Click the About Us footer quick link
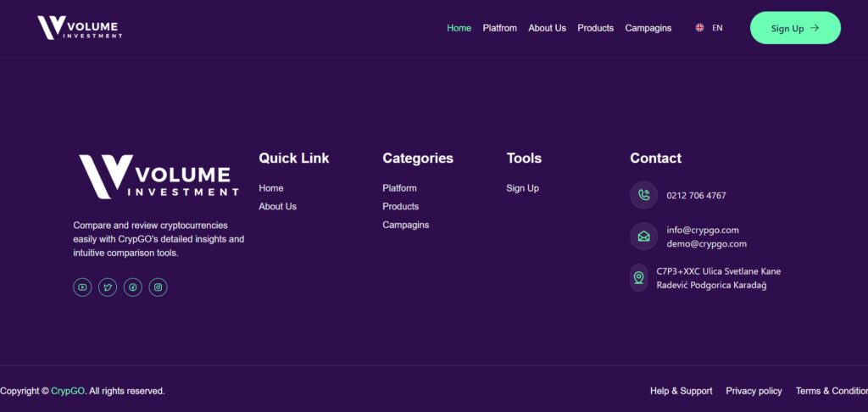 pyautogui.click(x=277, y=207)
